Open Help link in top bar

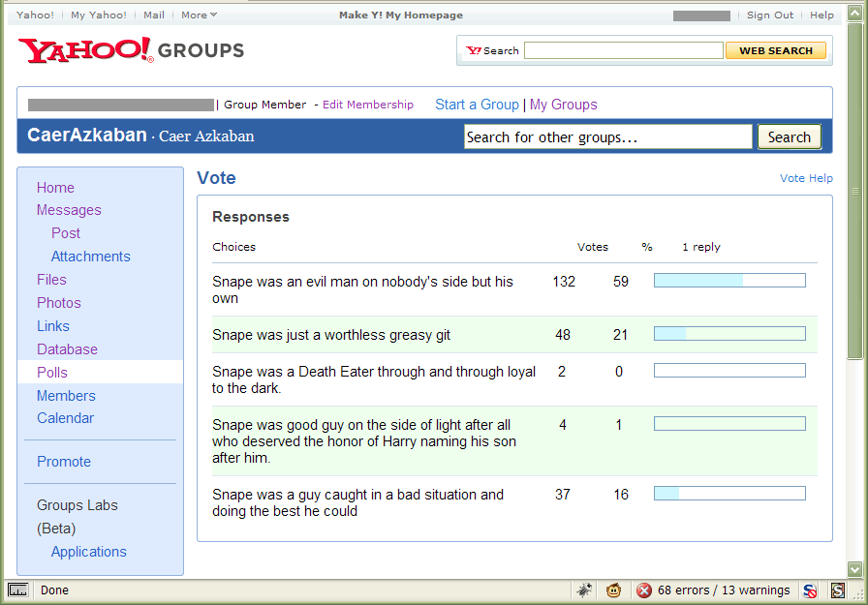821,15
